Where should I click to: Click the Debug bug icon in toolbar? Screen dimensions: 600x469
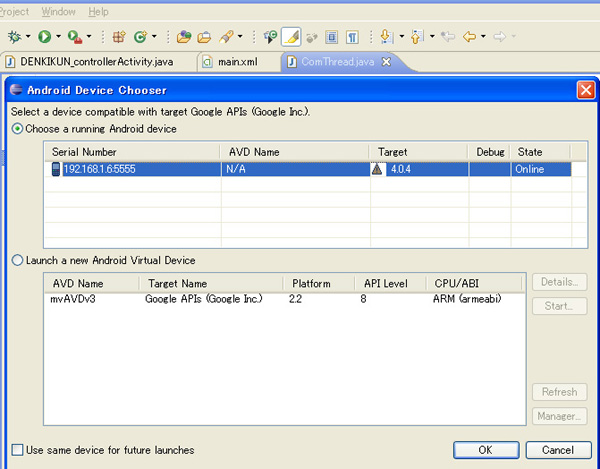click(x=15, y=37)
